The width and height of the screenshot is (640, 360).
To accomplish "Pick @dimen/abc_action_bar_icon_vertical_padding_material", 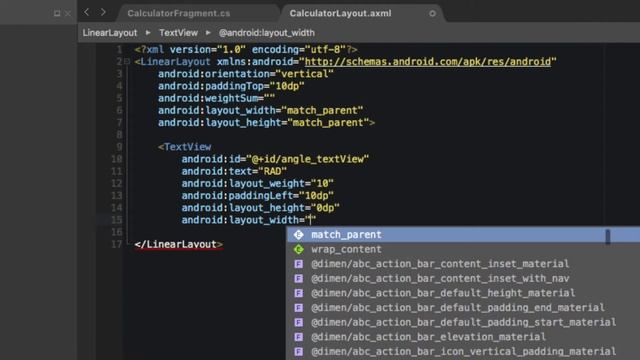I will click(x=463, y=351).
